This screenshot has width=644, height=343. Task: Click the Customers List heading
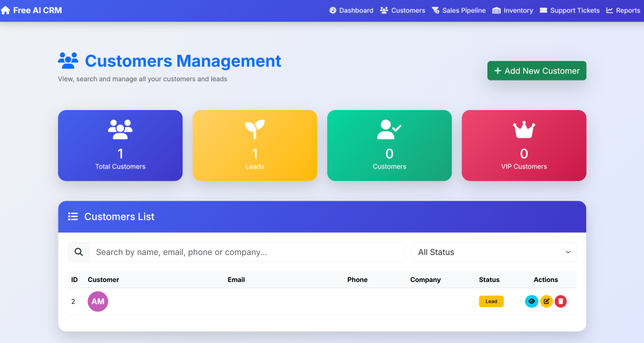[119, 216]
